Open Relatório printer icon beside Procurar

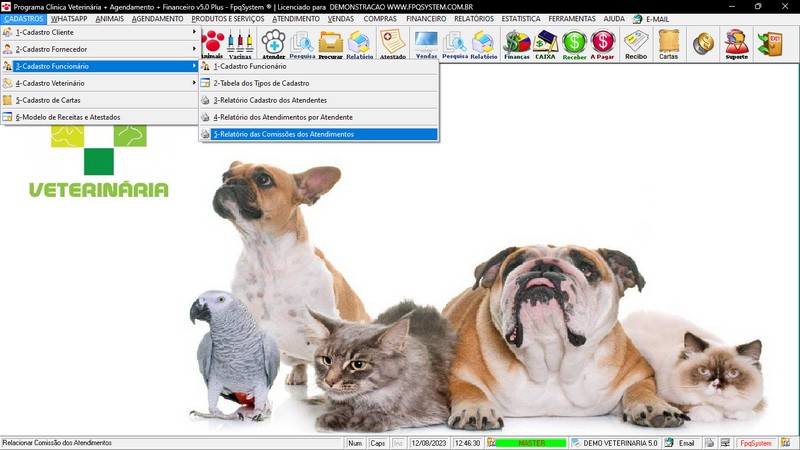(x=359, y=44)
